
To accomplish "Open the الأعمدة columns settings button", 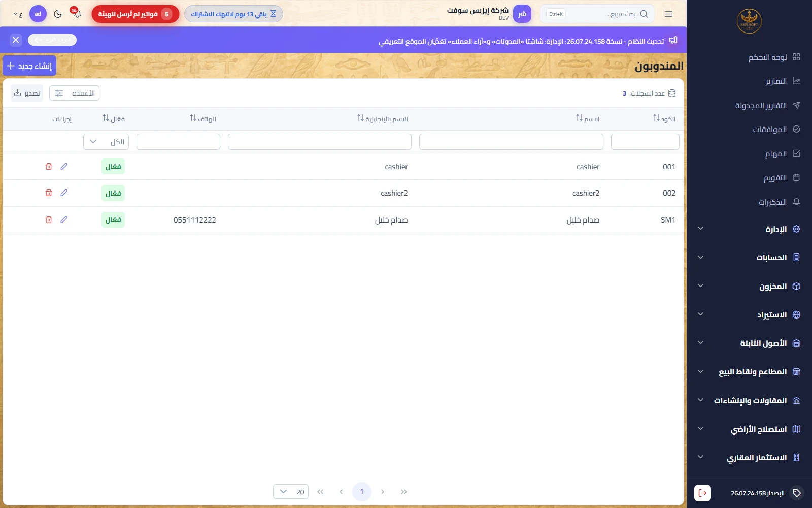I will point(75,93).
